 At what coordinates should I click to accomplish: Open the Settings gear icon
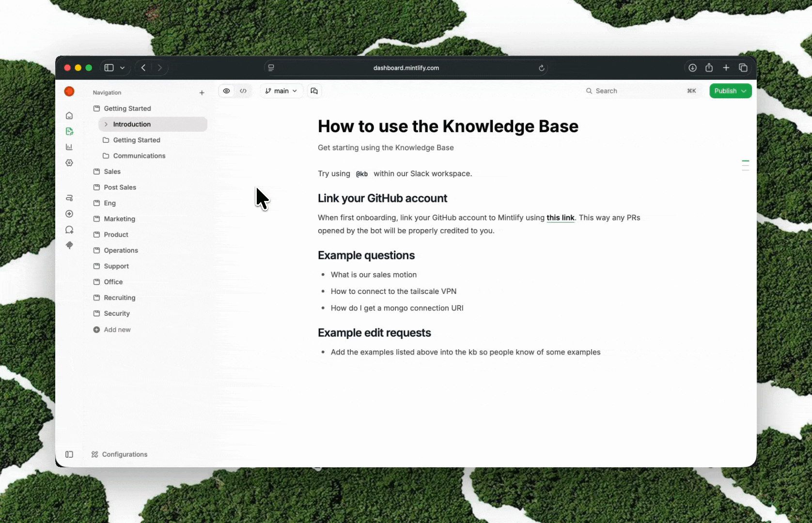click(x=69, y=163)
